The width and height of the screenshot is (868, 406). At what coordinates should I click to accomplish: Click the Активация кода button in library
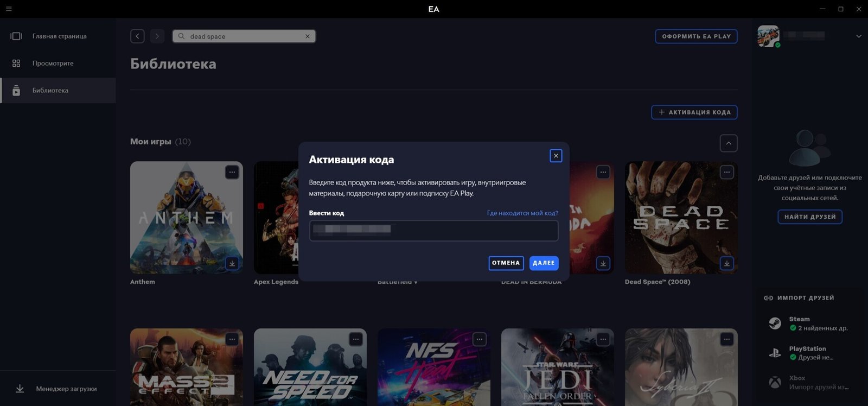(694, 112)
